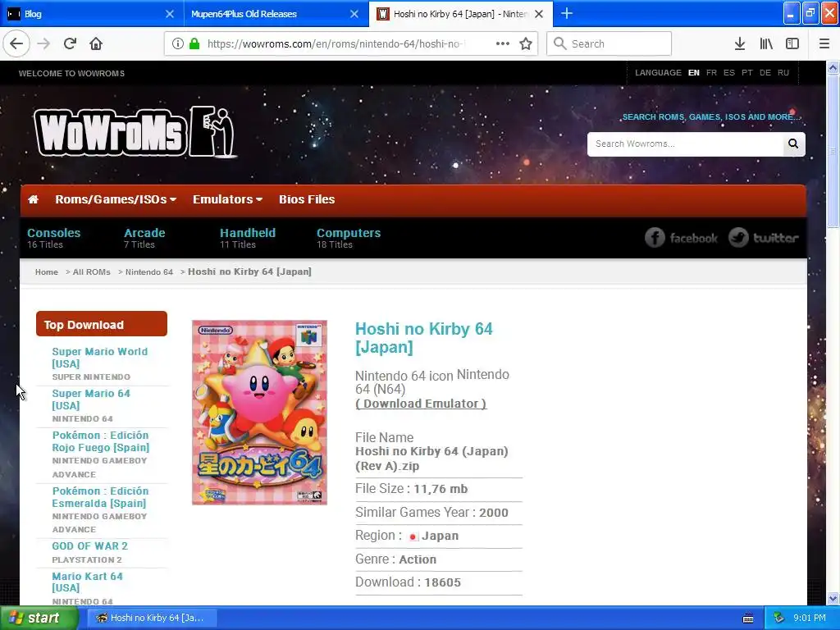Switch language to ES
This screenshot has height=630, width=840.
click(x=729, y=73)
